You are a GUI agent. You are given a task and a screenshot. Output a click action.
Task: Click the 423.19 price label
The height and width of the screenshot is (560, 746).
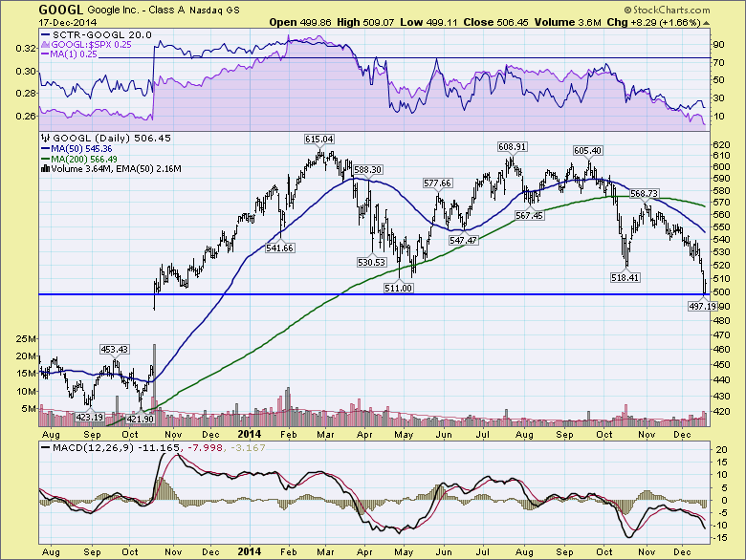(x=90, y=418)
